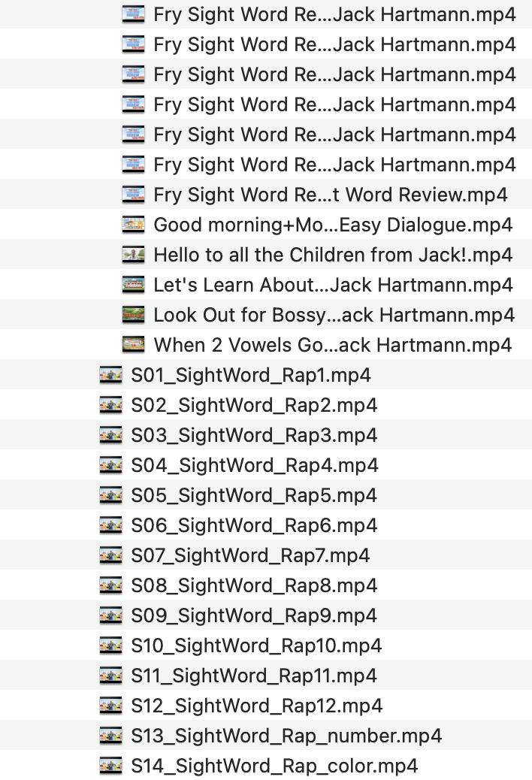
Task: Click the S13_SightWord_Rap_number.mp4 file name
Action: point(286,736)
